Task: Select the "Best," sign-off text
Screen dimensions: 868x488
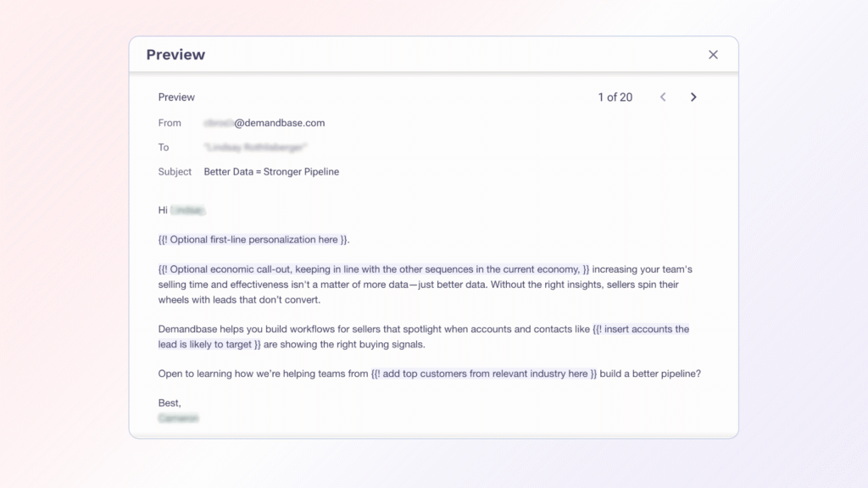Action: 170,402
